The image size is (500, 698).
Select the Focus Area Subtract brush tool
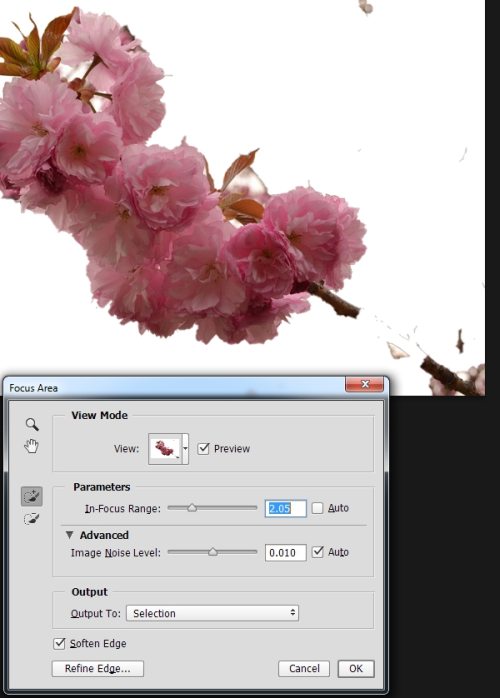(x=32, y=519)
